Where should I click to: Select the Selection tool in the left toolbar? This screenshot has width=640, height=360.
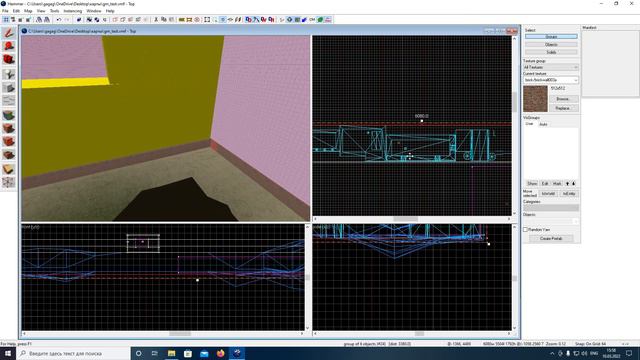[x=9, y=33]
